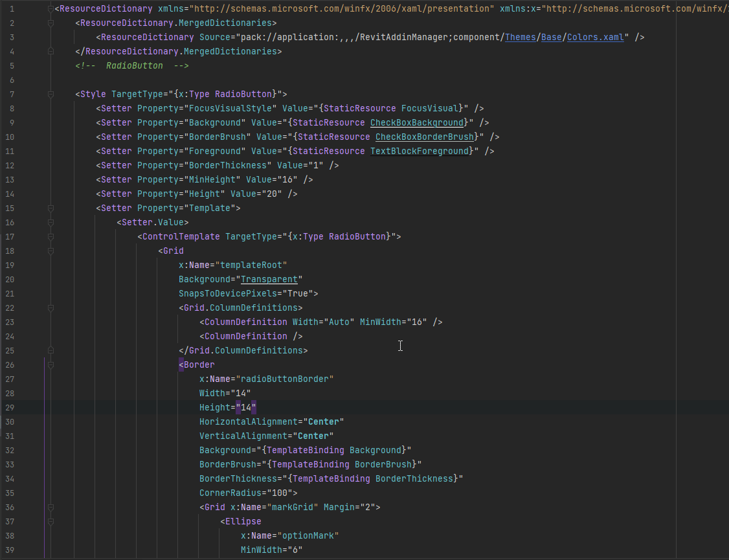Collapse the markGrid Grid fold on line 36
Screen dimensions: 729x560
point(50,508)
